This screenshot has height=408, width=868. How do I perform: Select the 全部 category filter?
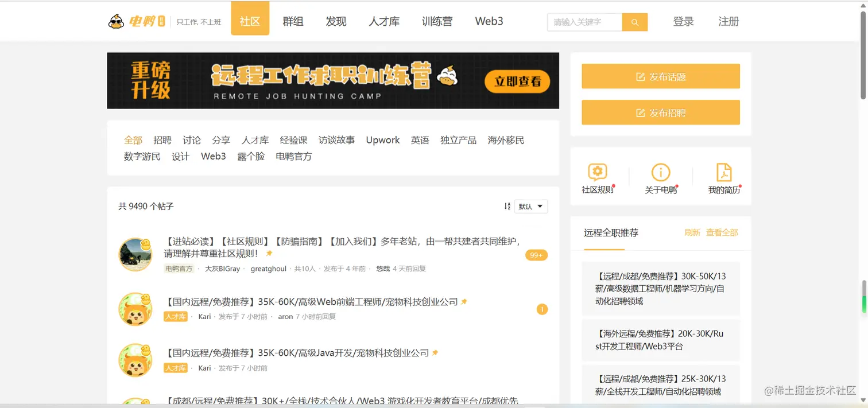point(133,140)
